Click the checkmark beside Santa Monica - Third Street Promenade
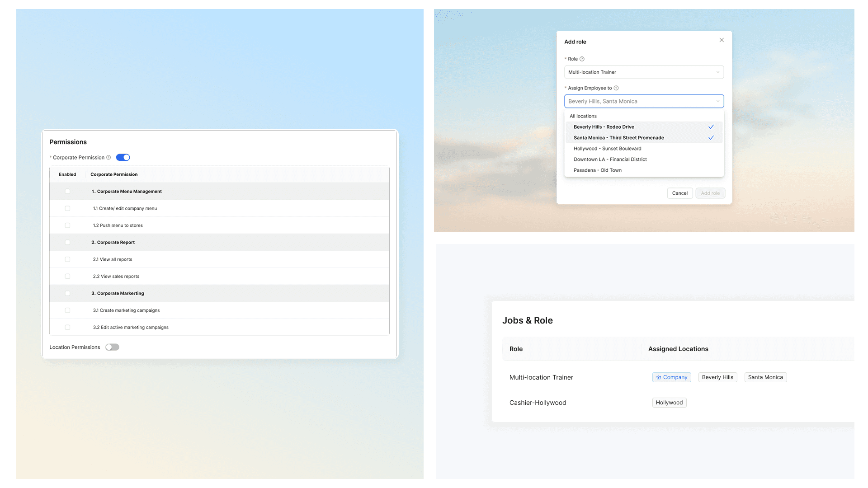The width and height of the screenshot is (868, 488). (x=711, y=138)
